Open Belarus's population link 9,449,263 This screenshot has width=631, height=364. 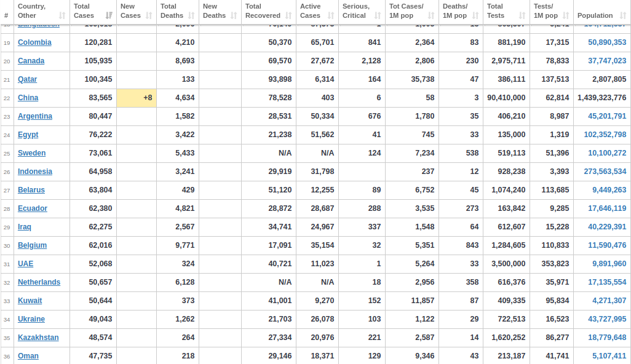(x=609, y=190)
